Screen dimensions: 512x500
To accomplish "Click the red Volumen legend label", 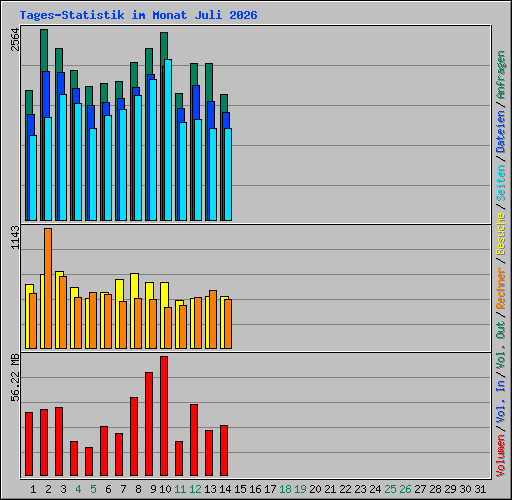I will (x=501, y=456).
